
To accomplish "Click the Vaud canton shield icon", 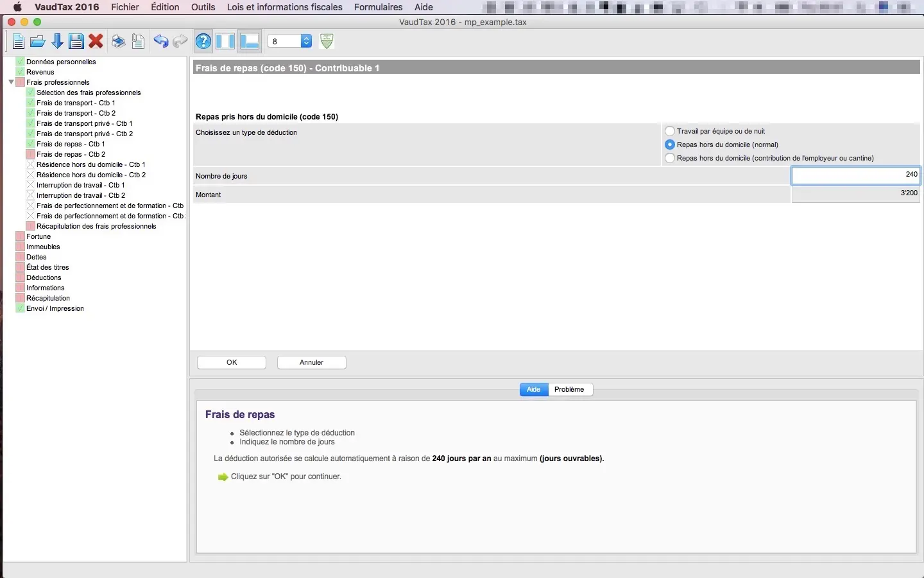I will pyautogui.click(x=327, y=41).
